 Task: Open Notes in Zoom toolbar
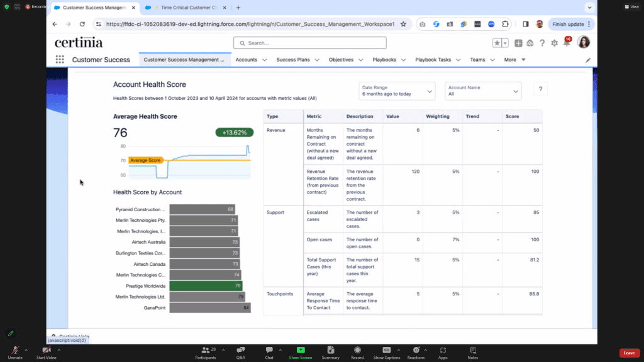coord(473,353)
